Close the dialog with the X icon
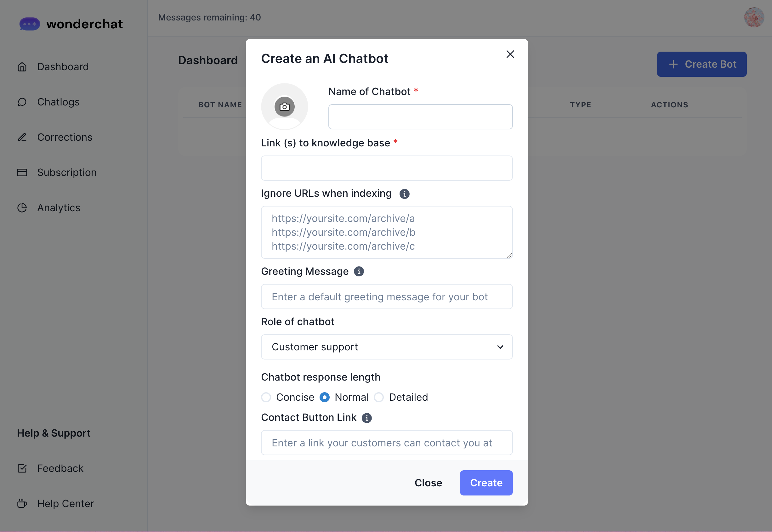The width and height of the screenshot is (772, 532). tap(510, 54)
